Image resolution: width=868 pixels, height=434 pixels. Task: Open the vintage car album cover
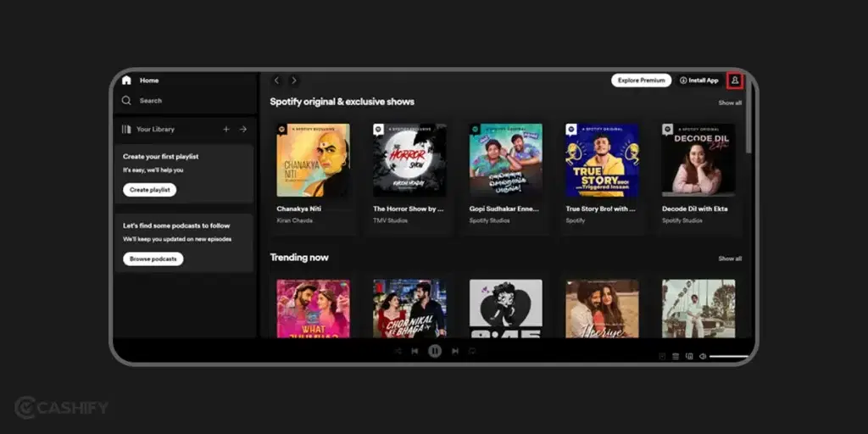(698, 309)
